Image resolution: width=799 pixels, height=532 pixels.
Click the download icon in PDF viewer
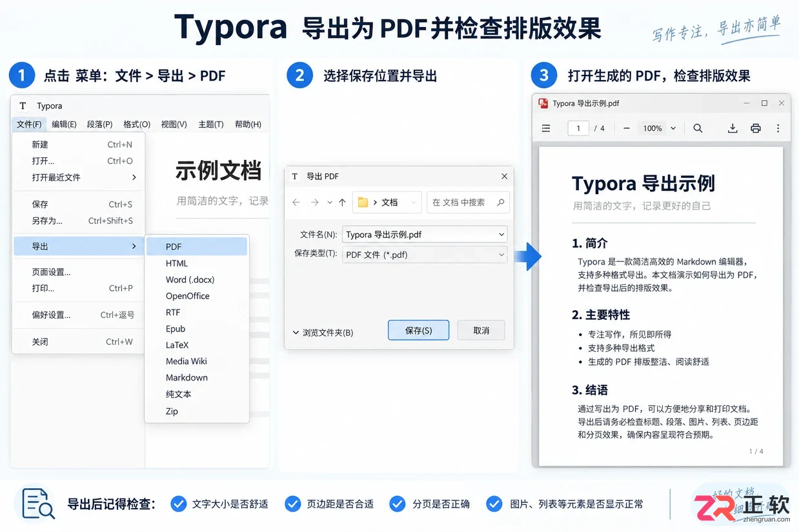733,128
